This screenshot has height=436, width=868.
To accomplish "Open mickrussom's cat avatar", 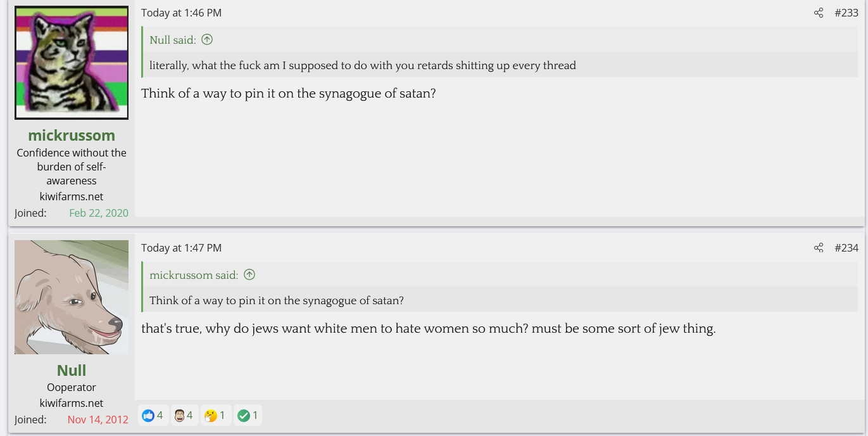I will point(72,62).
